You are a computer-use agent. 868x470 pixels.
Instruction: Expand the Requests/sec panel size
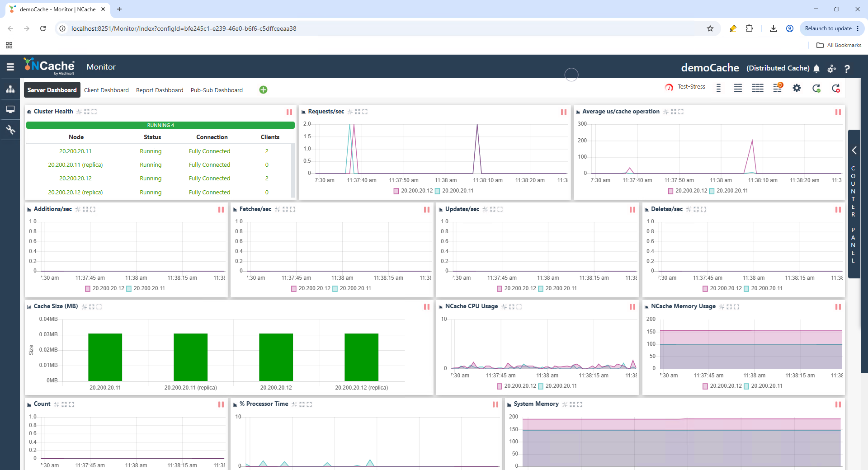pos(358,112)
